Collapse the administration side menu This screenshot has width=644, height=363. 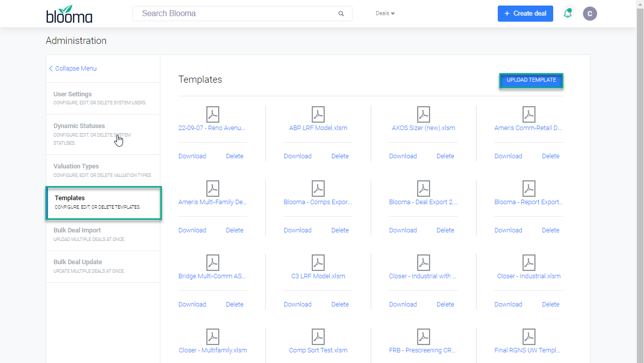point(73,69)
